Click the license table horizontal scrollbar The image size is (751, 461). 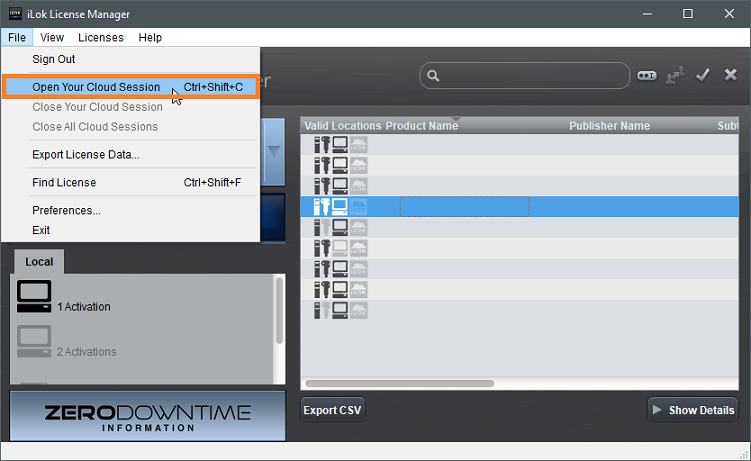coord(399,383)
